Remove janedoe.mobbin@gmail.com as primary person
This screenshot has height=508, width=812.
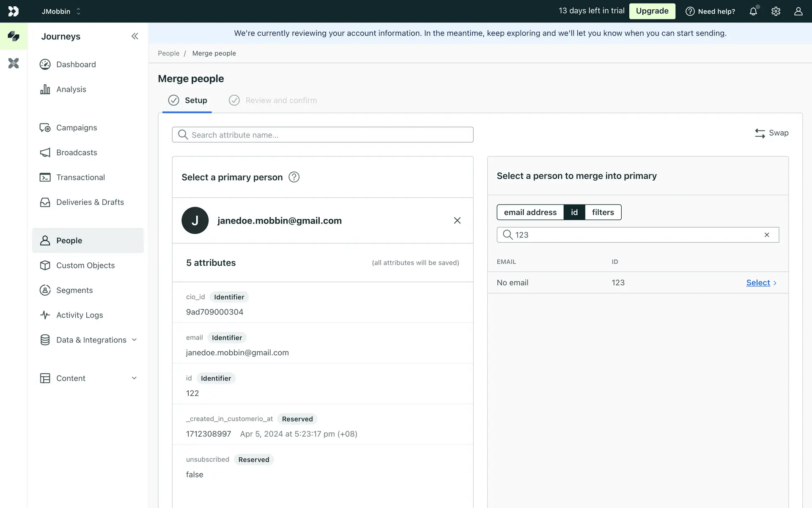click(x=457, y=221)
